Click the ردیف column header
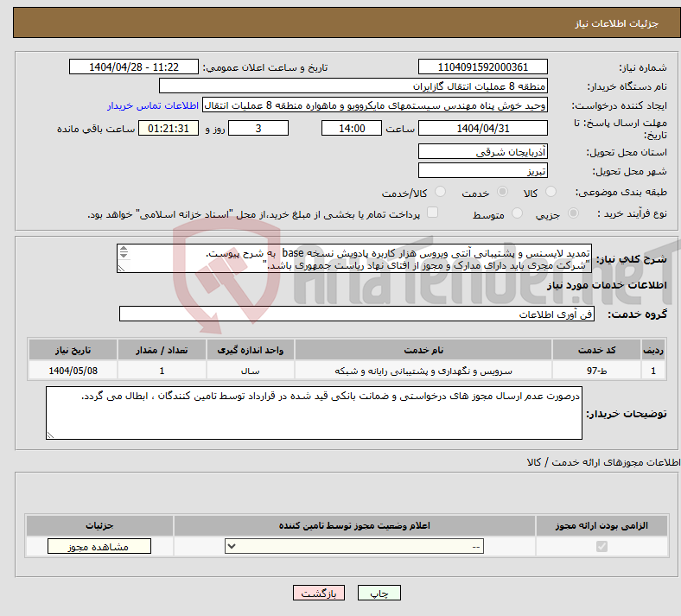 pyautogui.click(x=653, y=350)
